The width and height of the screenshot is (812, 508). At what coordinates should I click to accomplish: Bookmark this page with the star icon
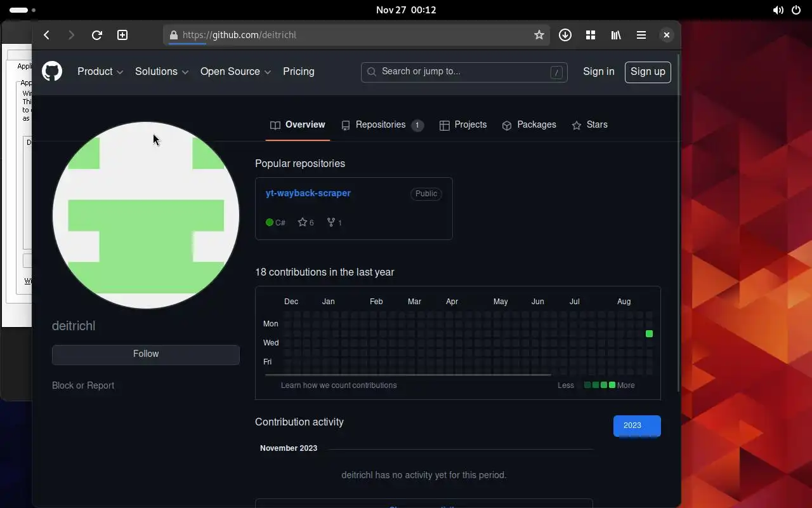pyautogui.click(x=539, y=35)
